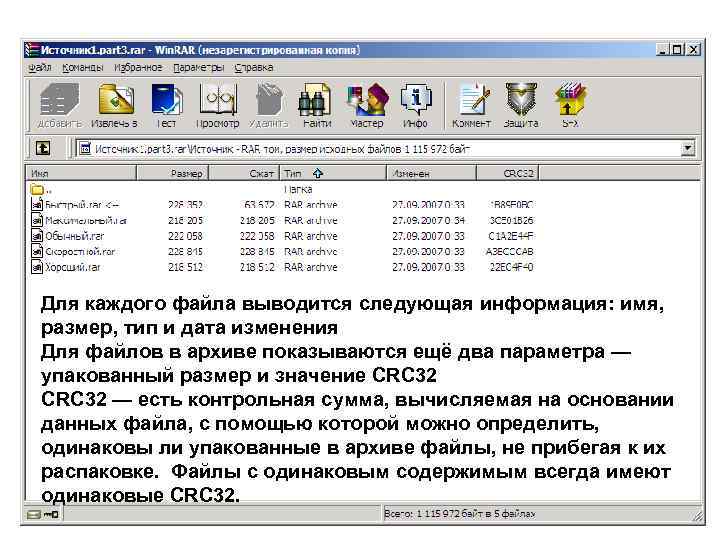The image size is (720, 540).
Task: Click the Папка type label
Action: (298, 189)
